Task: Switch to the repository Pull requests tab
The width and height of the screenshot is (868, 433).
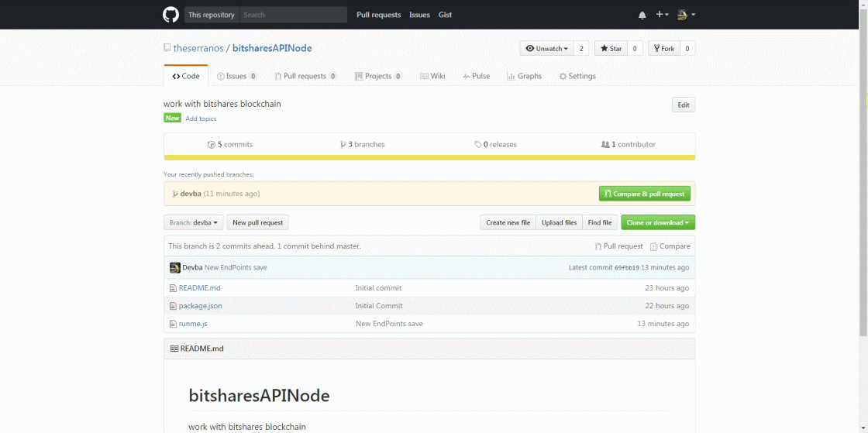Action: (305, 76)
